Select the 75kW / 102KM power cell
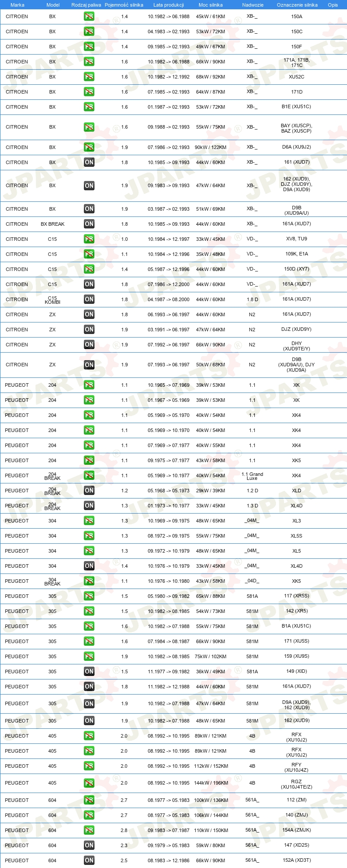Screen dimensions: 347x868 pos(210,656)
